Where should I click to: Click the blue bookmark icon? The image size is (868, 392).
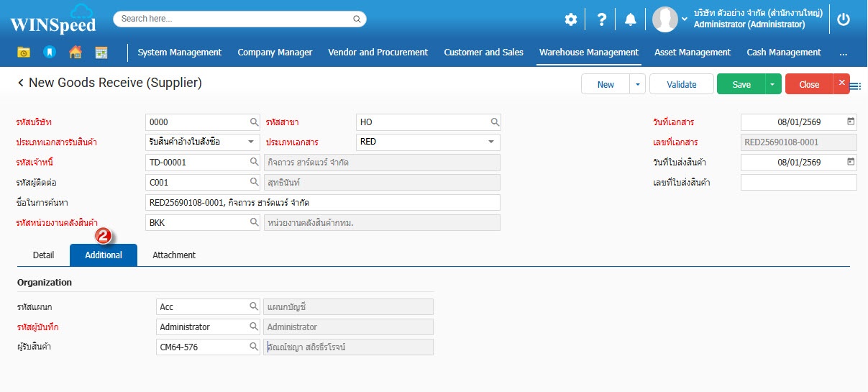(x=49, y=53)
